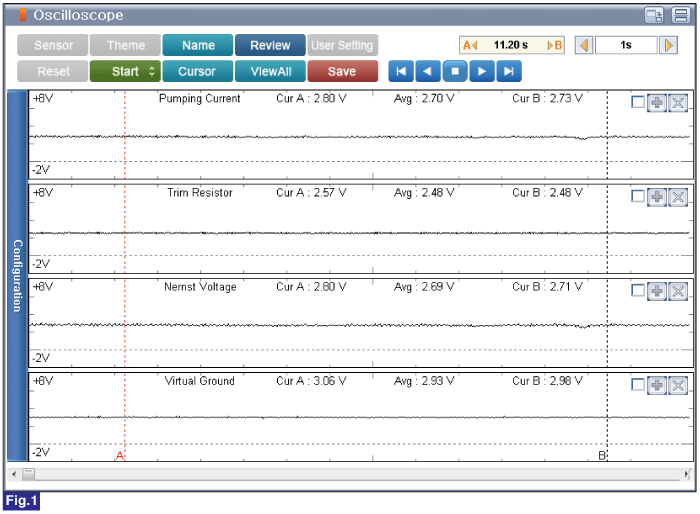This screenshot has width=700, height=514.
Task: Click the scrollbar right arrow
Action: 687,474
